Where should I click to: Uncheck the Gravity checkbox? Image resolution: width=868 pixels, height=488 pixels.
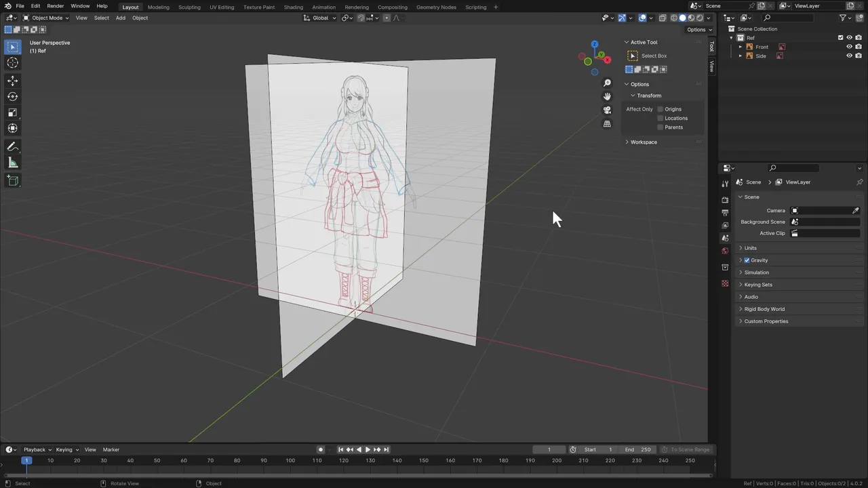pyautogui.click(x=747, y=260)
